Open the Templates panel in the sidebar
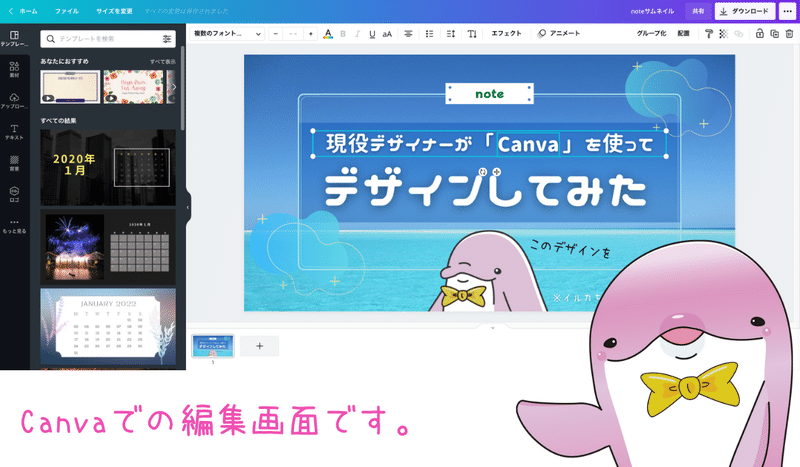 click(x=14, y=38)
